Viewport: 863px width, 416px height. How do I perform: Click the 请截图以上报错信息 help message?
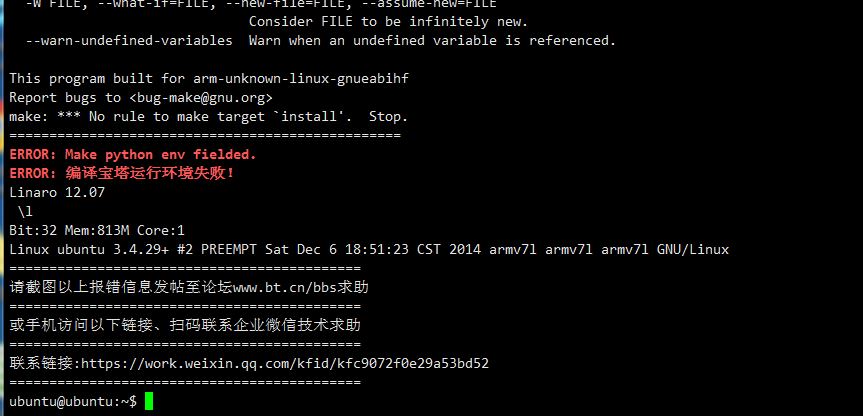tap(189, 287)
